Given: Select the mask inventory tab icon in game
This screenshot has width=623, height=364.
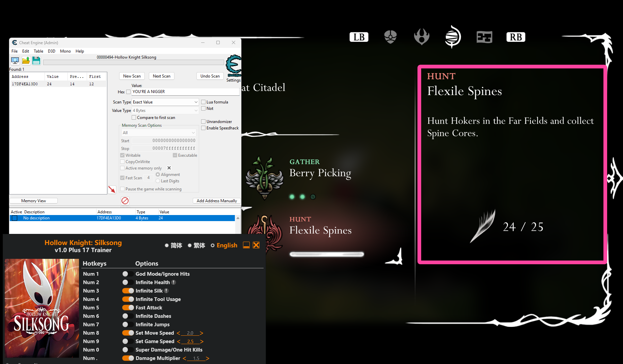Looking at the screenshot, I should pos(390,37).
